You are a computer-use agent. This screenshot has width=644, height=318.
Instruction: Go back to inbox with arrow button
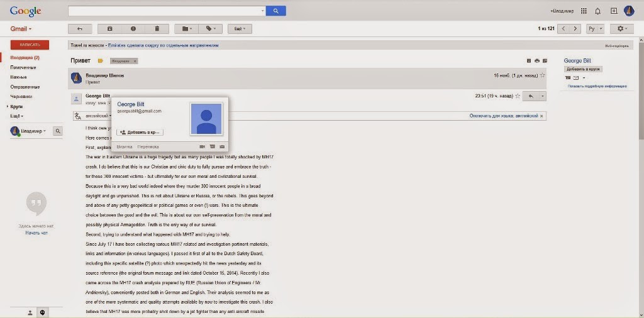tap(80, 29)
